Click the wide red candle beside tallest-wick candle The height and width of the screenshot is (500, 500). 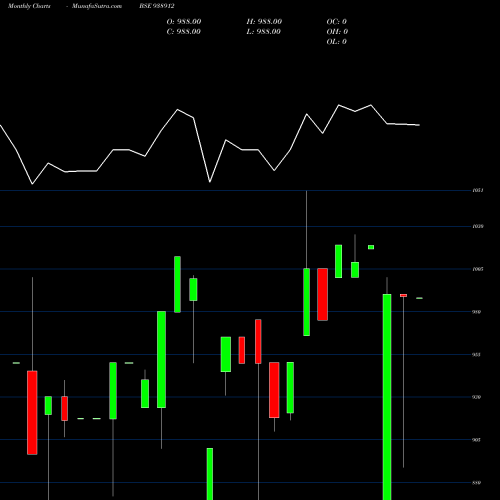(323, 294)
